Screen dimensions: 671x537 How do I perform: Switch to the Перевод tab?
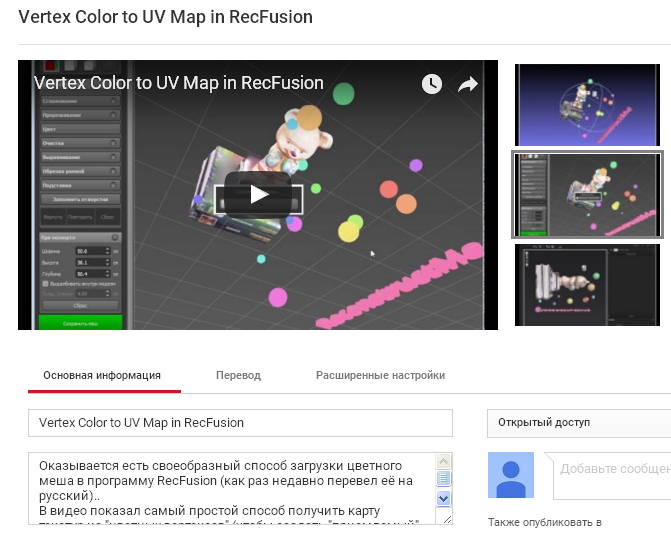238,375
